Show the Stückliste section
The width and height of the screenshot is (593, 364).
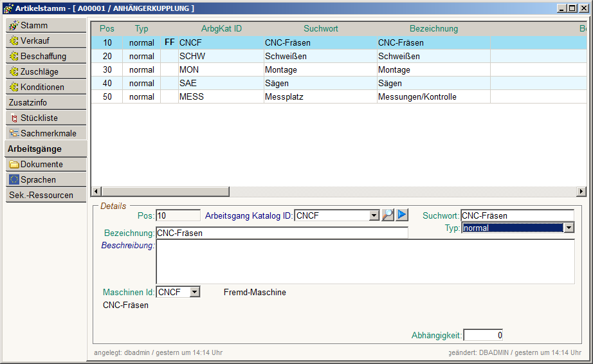(46, 118)
